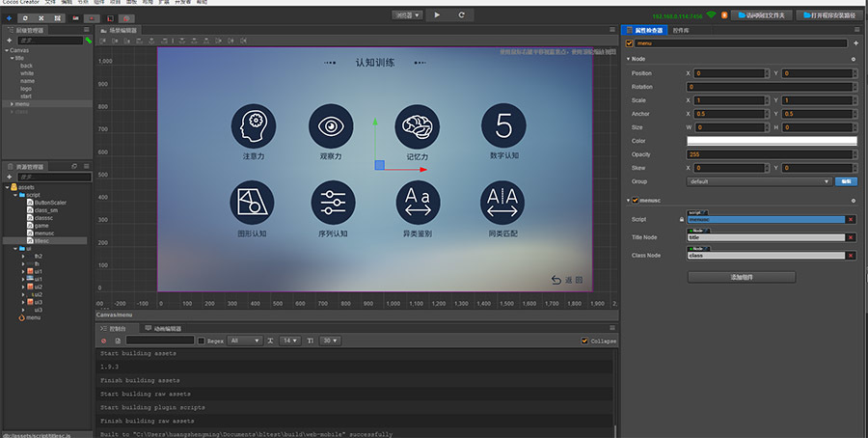The width and height of the screenshot is (868, 438).
Task: Click the Node section gear settings icon
Action: pos(853,59)
